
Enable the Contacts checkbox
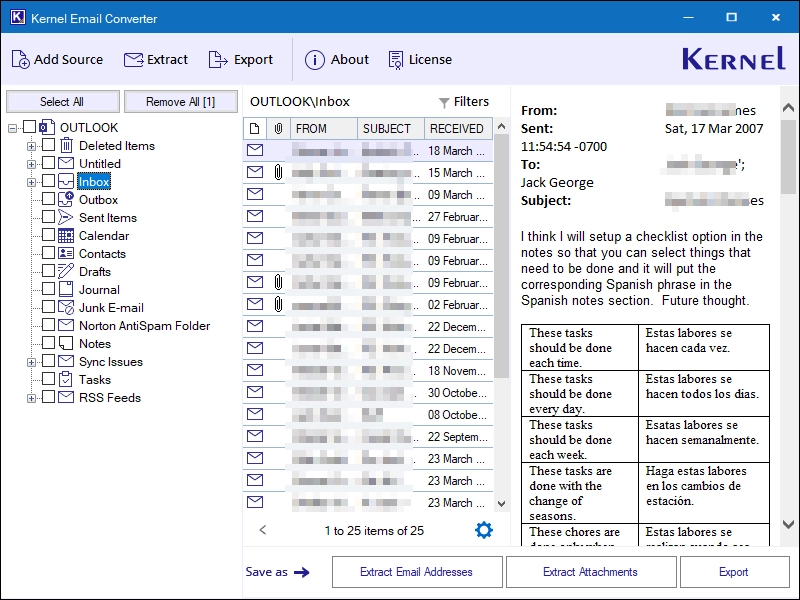(48, 253)
